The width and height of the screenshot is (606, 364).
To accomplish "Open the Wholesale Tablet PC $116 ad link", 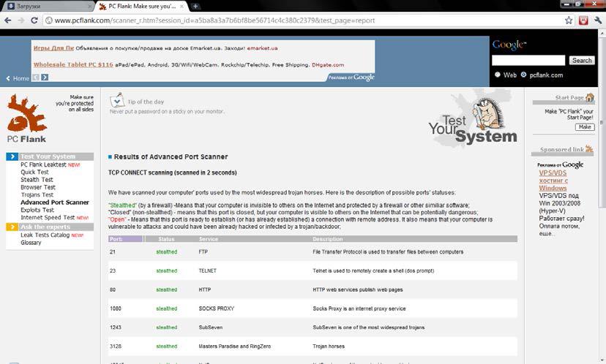I will click(73, 64).
